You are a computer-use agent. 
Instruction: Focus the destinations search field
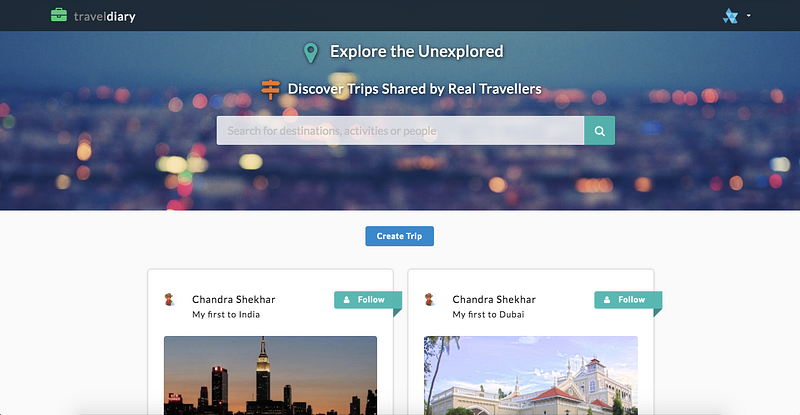pos(401,131)
